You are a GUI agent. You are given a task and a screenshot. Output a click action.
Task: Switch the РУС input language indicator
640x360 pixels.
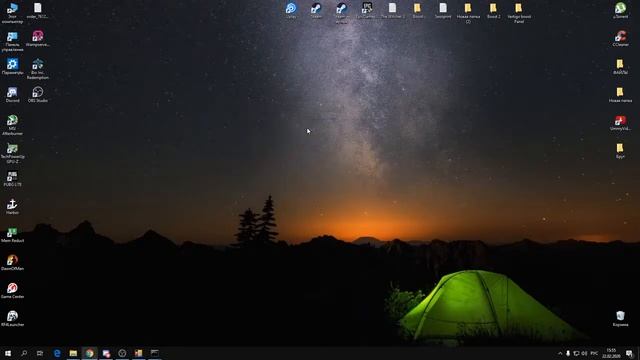[x=594, y=353]
